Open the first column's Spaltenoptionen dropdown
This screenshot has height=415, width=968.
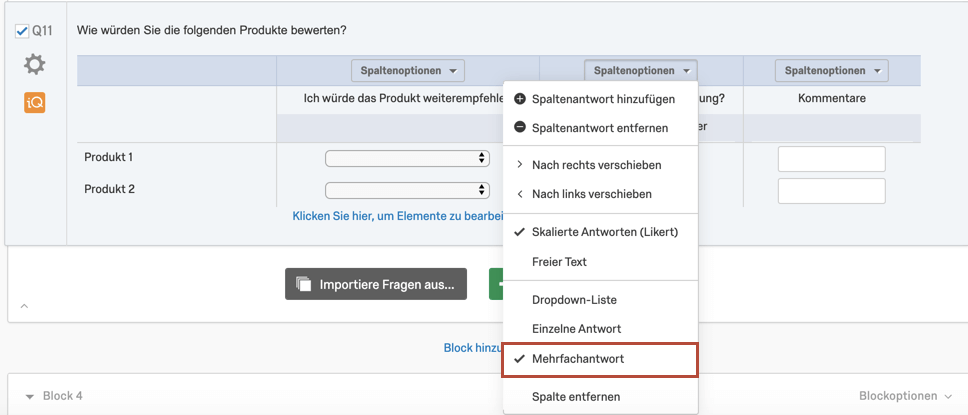(x=407, y=70)
